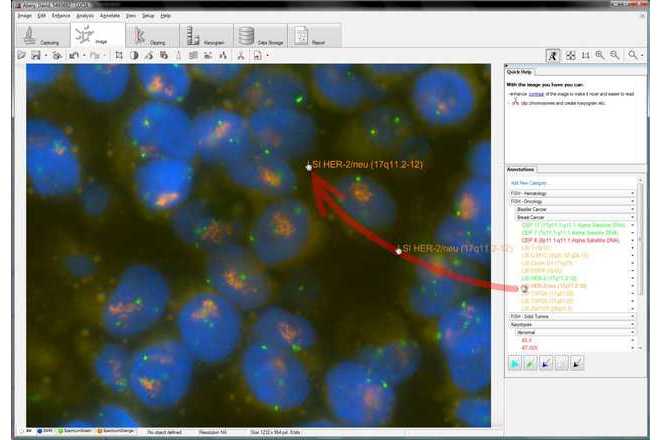Select the Quick Help tab

point(519,72)
